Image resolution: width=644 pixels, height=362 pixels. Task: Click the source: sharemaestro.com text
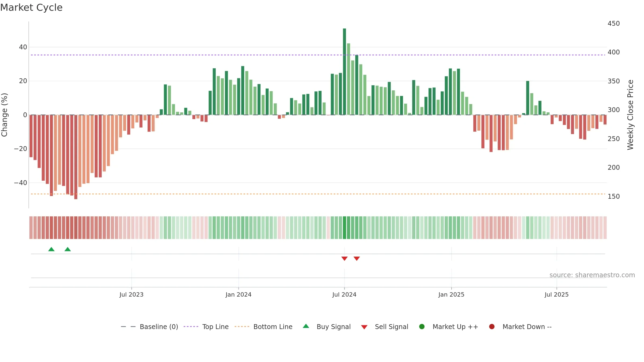(x=592, y=275)
